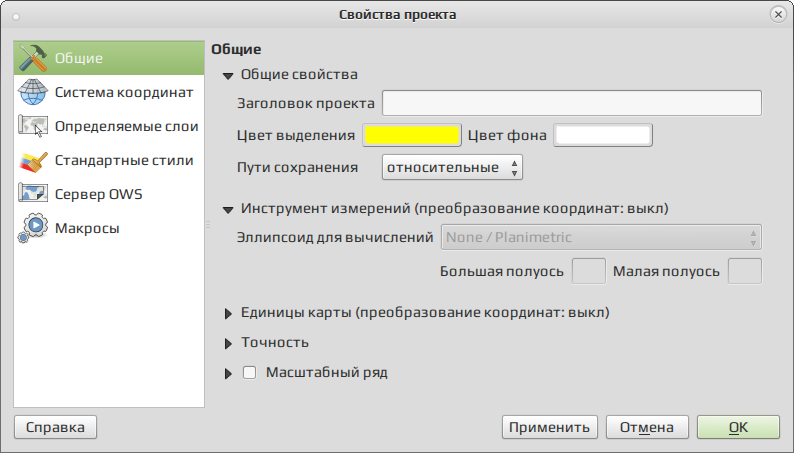This screenshot has height=453, width=794.
Task: Click the Общие page heading text
Action: pos(236,49)
